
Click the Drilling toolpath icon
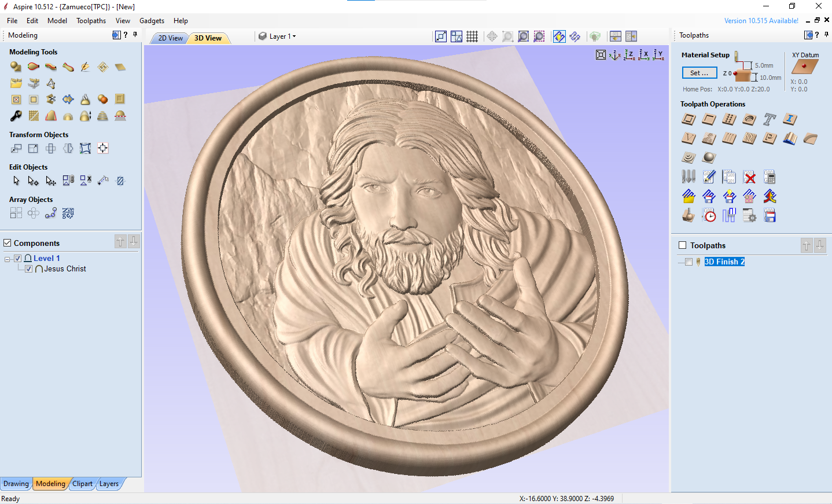click(729, 119)
